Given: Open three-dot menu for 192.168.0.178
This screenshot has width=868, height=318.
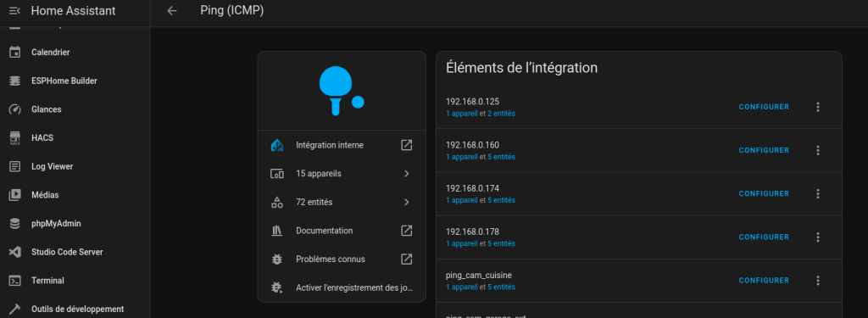Looking at the screenshot, I should pyautogui.click(x=818, y=237).
